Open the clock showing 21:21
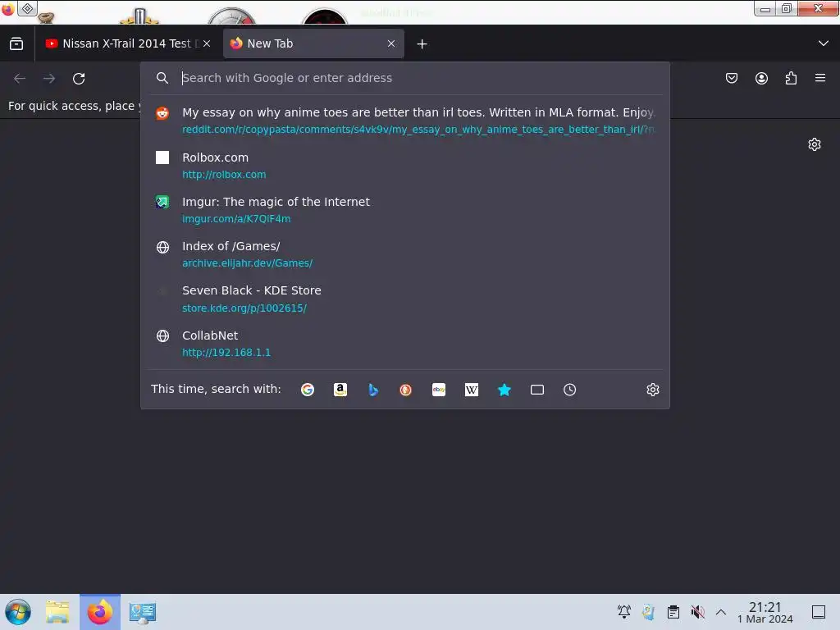Viewport: 840px width, 630px height. pos(765,612)
